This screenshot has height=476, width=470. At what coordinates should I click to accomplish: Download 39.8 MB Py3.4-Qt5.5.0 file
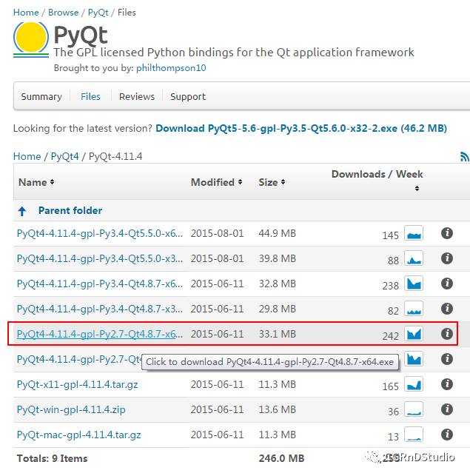coord(100,258)
